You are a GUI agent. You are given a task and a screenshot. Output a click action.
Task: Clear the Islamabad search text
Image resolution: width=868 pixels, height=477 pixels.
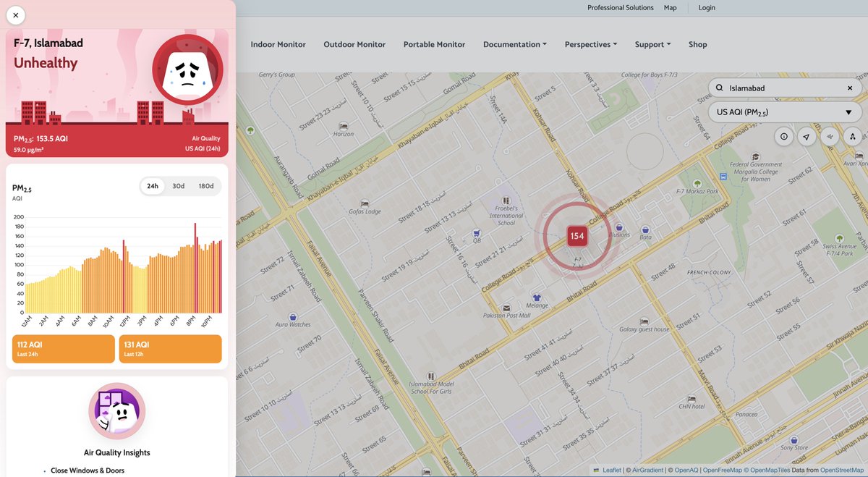click(850, 88)
